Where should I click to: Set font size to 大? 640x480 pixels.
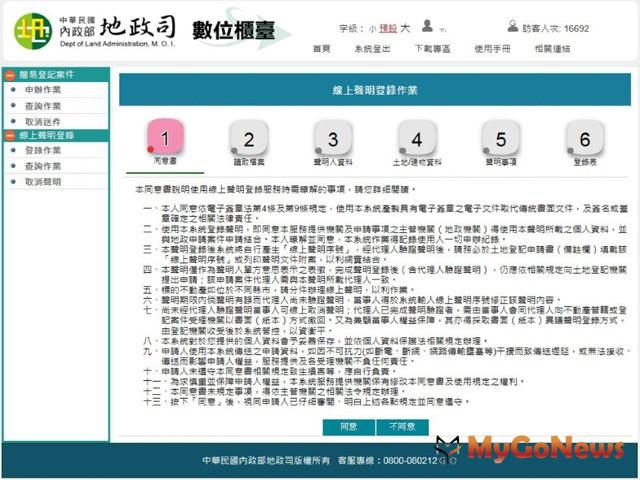pyautogui.click(x=405, y=28)
